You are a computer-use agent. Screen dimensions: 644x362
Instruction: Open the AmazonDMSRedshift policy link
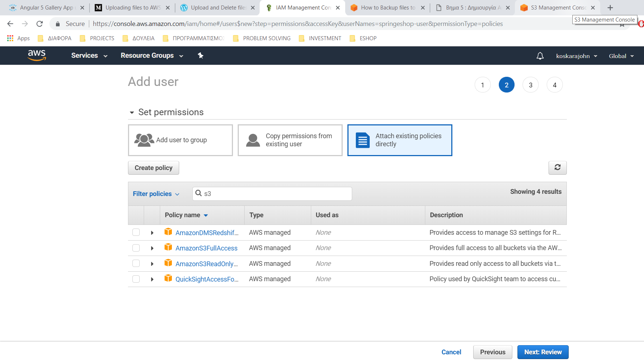[207, 233]
